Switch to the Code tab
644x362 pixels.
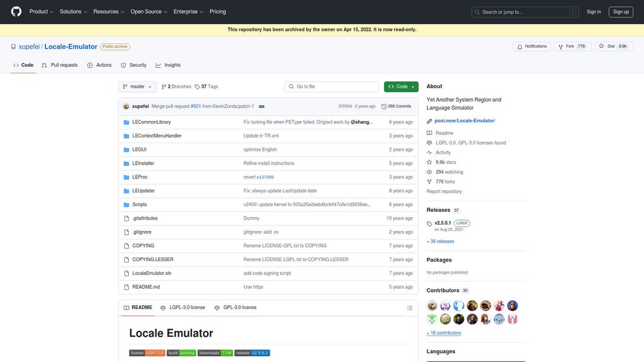coord(23,65)
